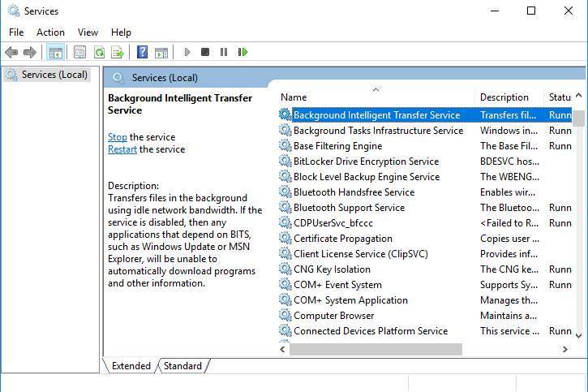Open the View menu

tap(88, 32)
